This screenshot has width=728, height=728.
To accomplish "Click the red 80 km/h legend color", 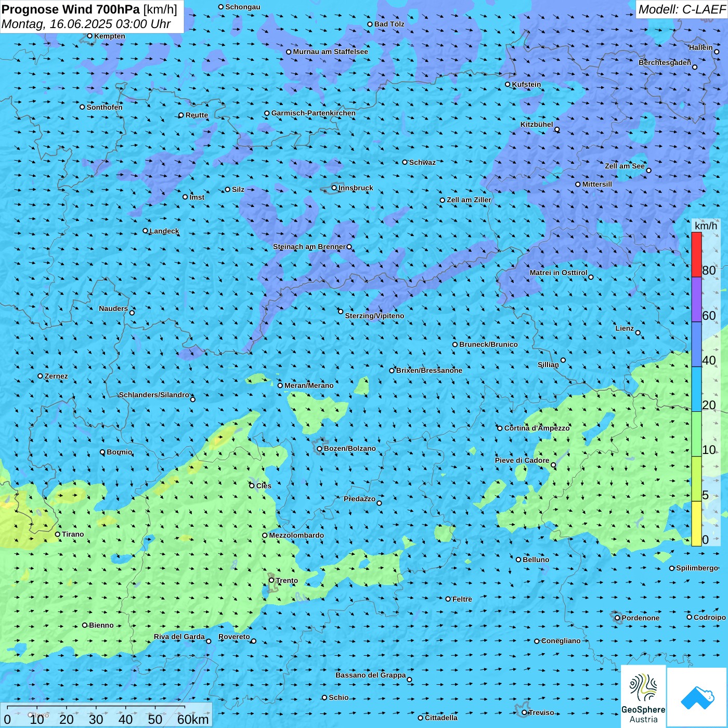I will tap(696, 254).
